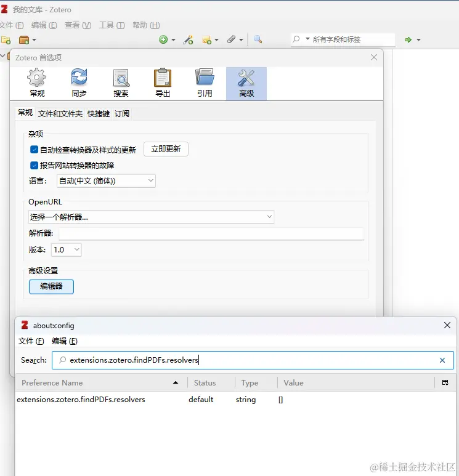Sort by Preference Name column header
This screenshot has width=459, height=476.
[101, 383]
